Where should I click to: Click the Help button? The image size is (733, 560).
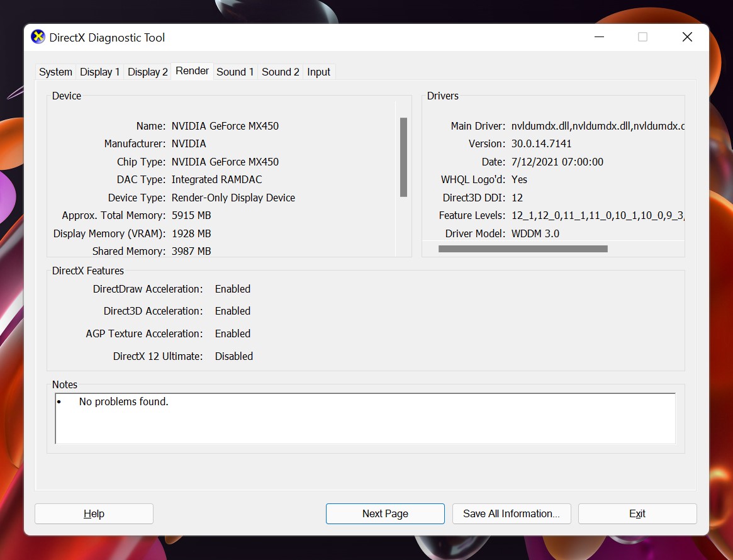pyautogui.click(x=93, y=513)
